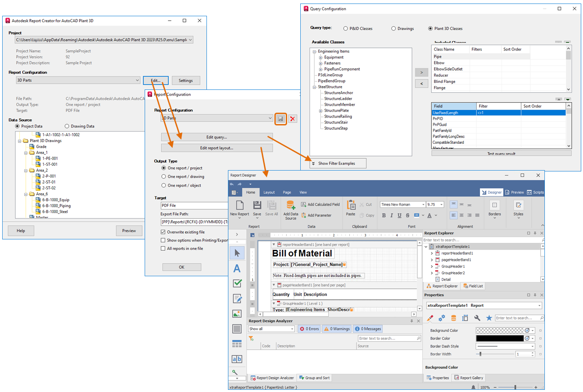Uncheck Overwrite existing file checkbox

click(163, 232)
